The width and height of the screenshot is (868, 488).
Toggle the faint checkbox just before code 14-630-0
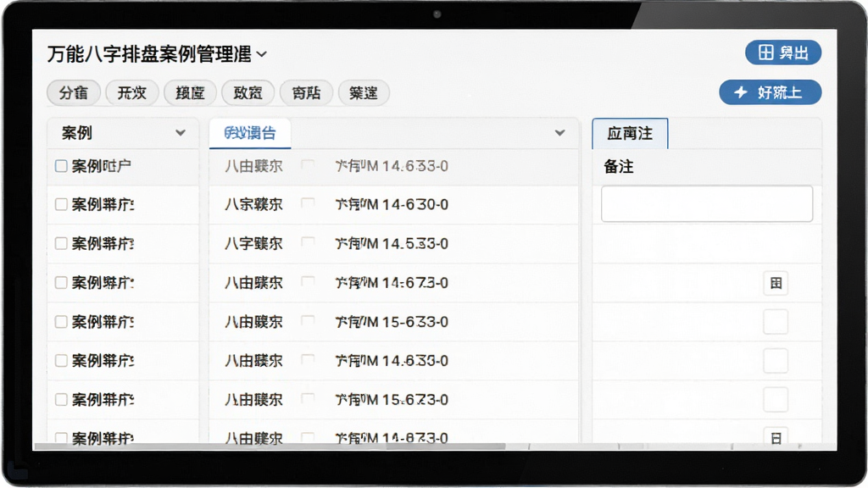coord(308,203)
